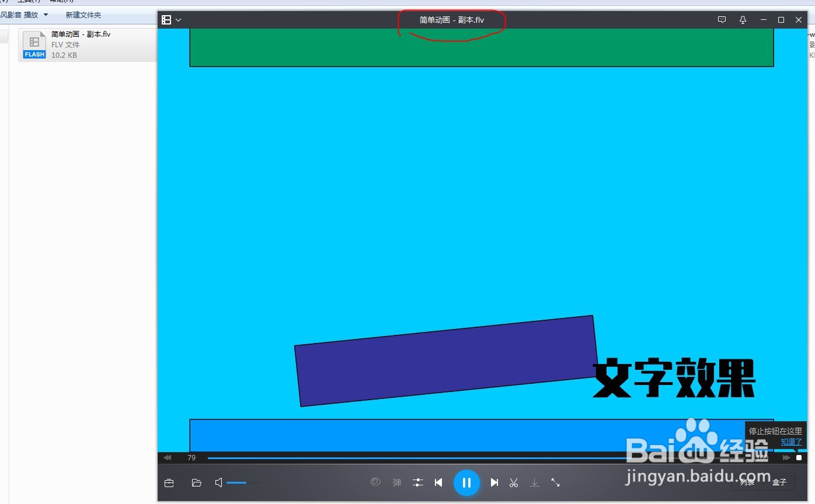This screenshot has width=815, height=504.
Task: Open the 列表 playlist button
Action: 747,482
